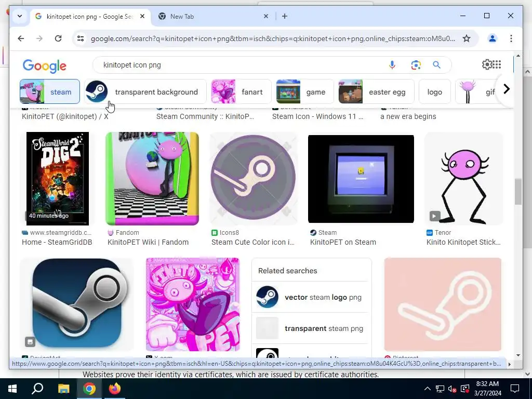Close the New Tab tab
The height and width of the screenshot is (399, 532).
coord(266,16)
